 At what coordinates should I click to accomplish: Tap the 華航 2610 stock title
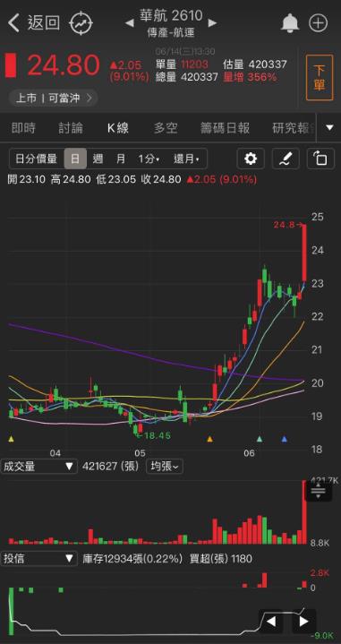tap(171, 15)
